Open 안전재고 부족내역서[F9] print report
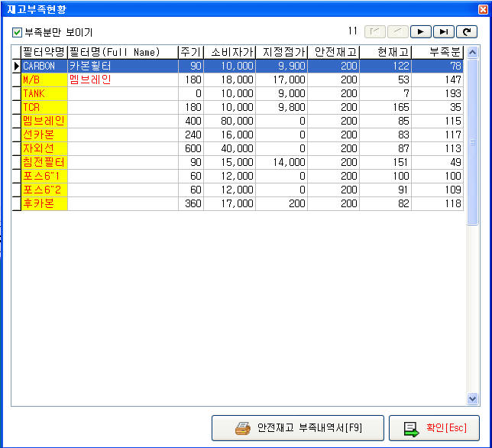 point(298,428)
